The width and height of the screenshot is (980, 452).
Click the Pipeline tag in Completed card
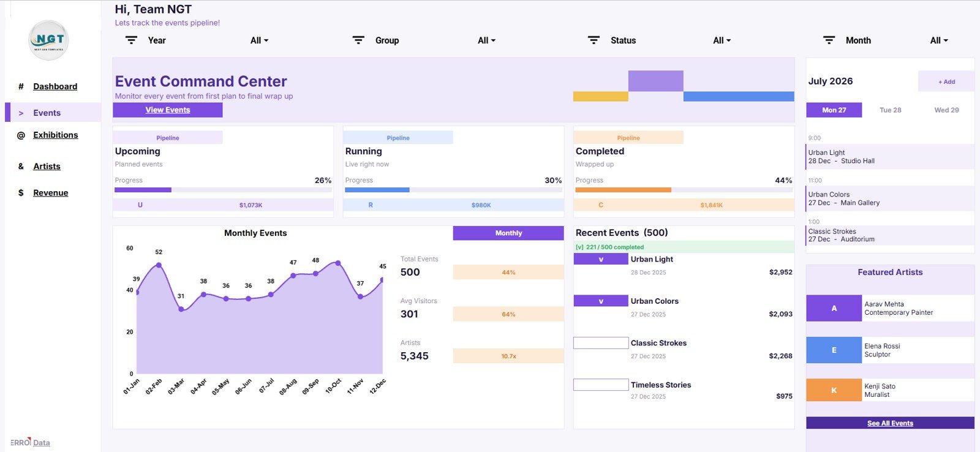point(628,138)
